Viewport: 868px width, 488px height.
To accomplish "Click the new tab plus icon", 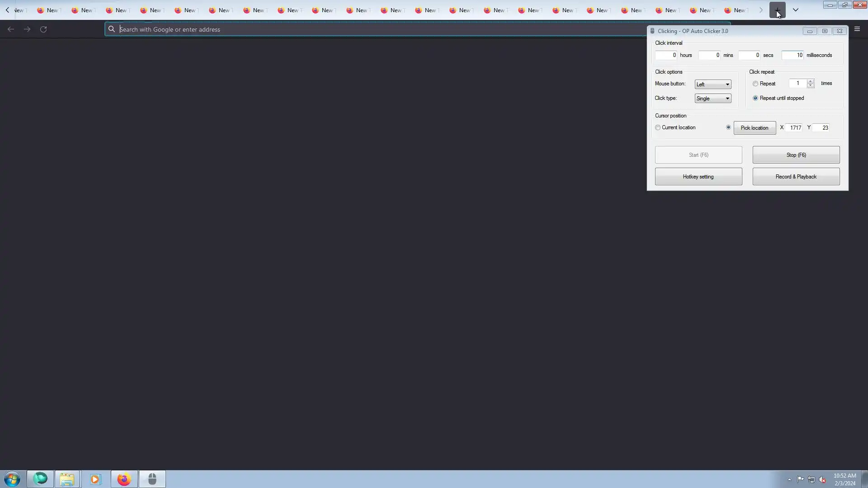I will click(777, 10).
